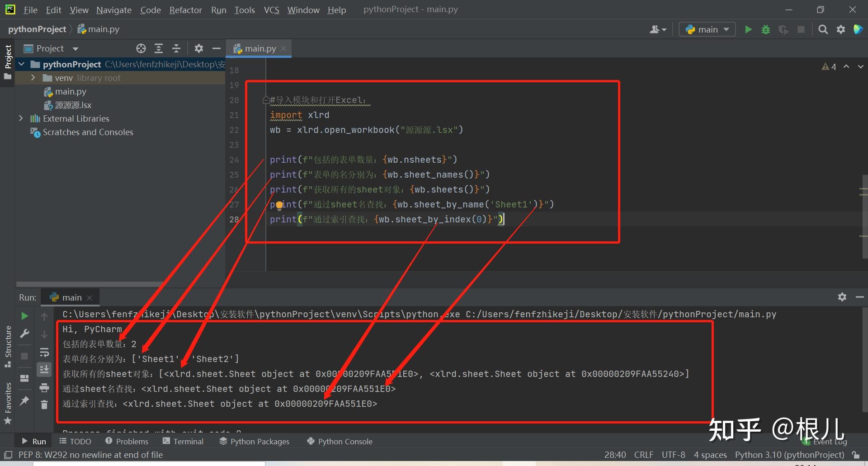868x466 pixels.
Task: Open the Refactor menu
Action: click(x=185, y=9)
